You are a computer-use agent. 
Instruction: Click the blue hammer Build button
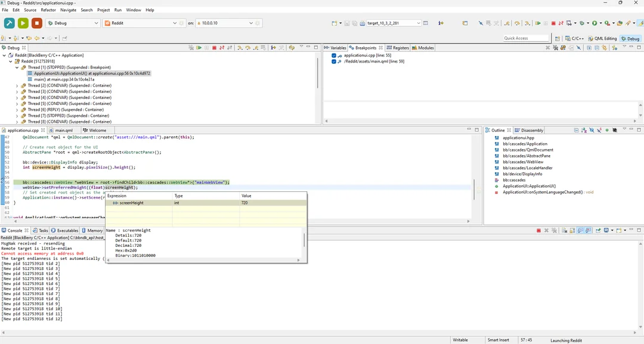click(x=9, y=23)
